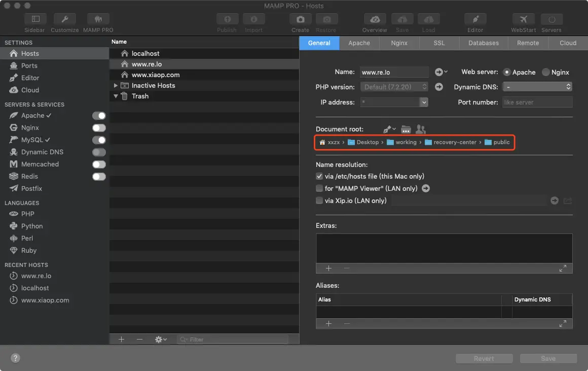The height and width of the screenshot is (371, 588).
Task: Open PHP language settings
Action: click(54, 214)
